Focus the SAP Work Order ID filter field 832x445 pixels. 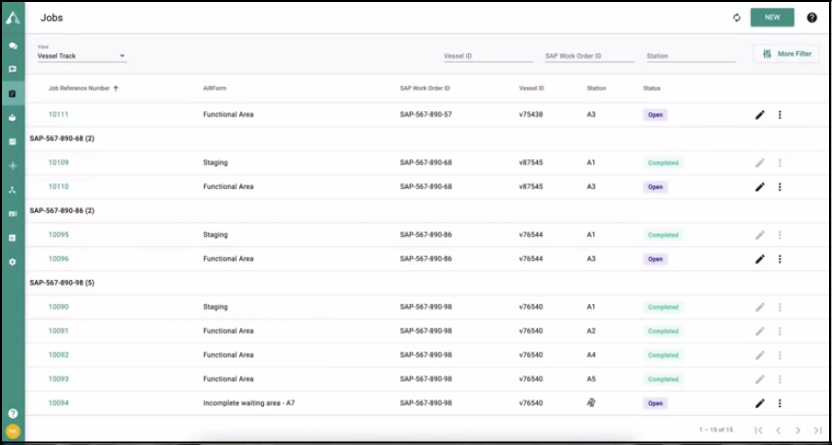pyautogui.click(x=590, y=56)
